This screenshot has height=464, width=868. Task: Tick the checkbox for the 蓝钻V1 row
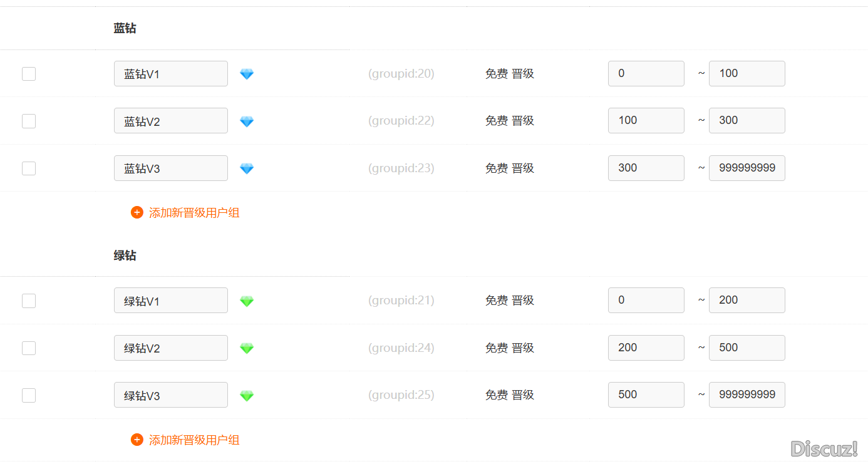[x=29, y=74]
